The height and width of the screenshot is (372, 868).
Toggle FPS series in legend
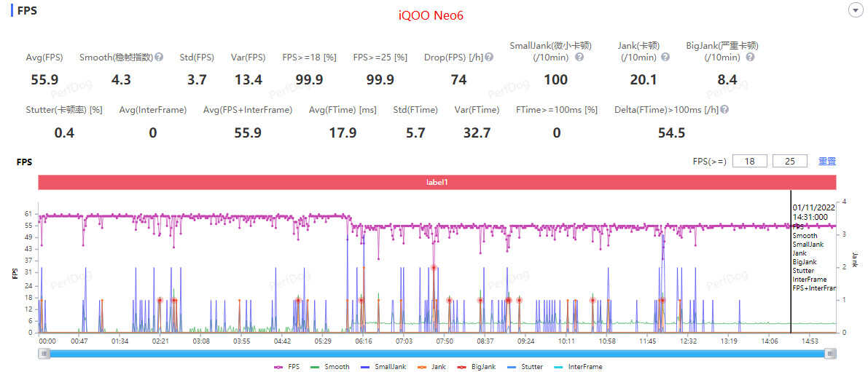(x=287, y=367)
